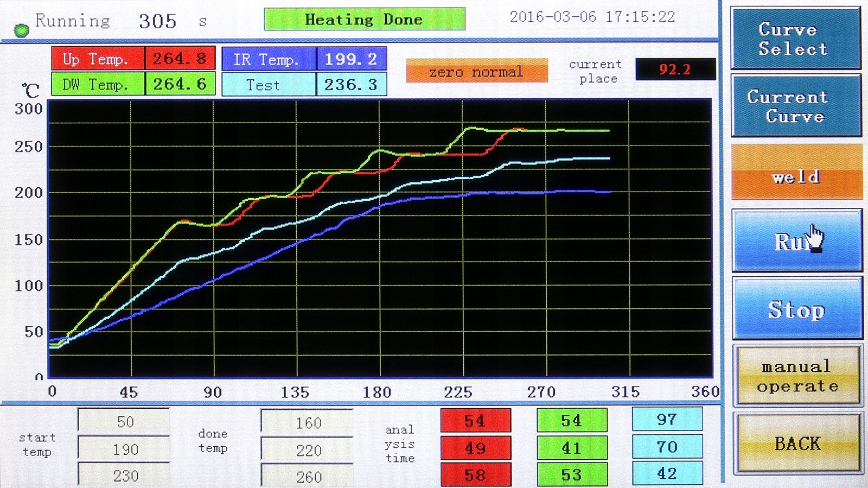Click the green running status indicator light

22,29
